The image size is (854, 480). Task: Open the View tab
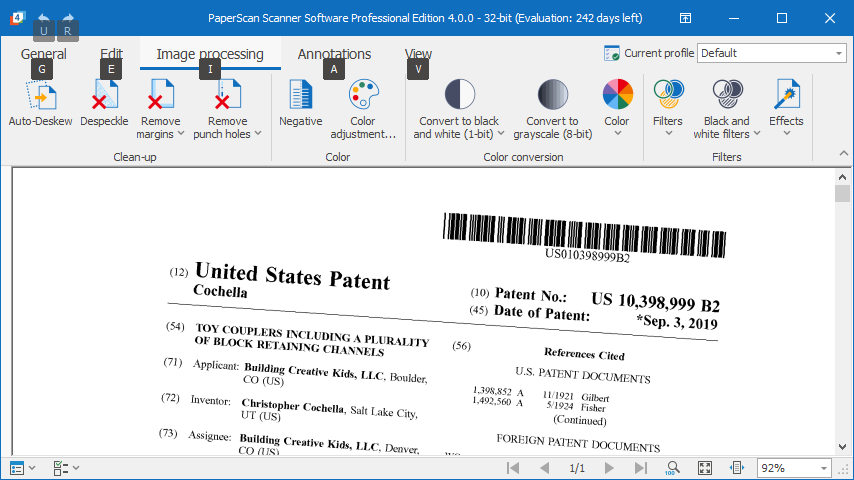coord(418,54)
